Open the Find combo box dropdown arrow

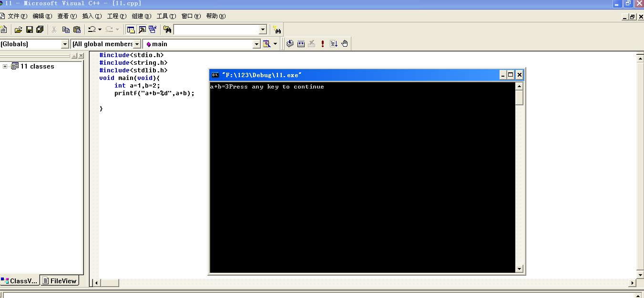pyautogui.click(x=262, y=30)
